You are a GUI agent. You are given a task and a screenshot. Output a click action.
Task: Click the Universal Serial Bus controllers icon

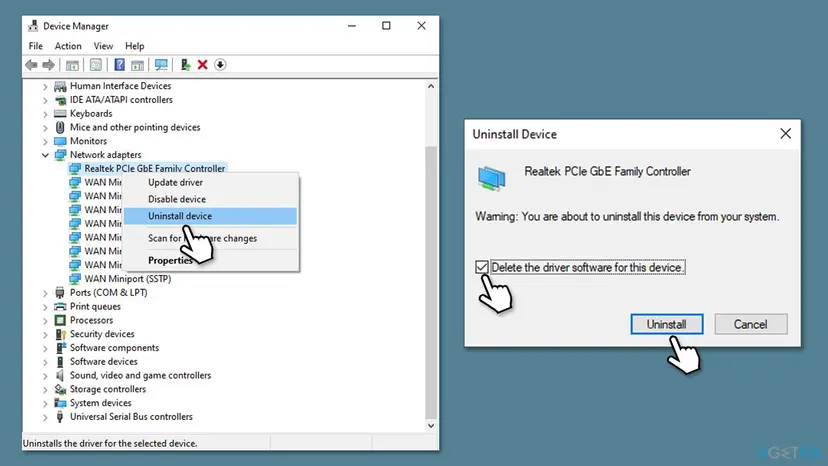point(60,416)
